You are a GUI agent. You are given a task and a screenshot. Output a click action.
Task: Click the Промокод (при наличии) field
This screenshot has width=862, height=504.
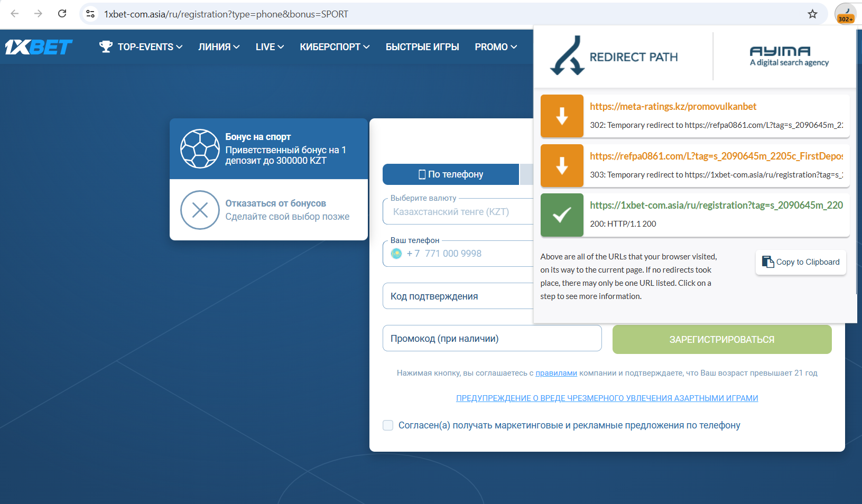(492, 338)
